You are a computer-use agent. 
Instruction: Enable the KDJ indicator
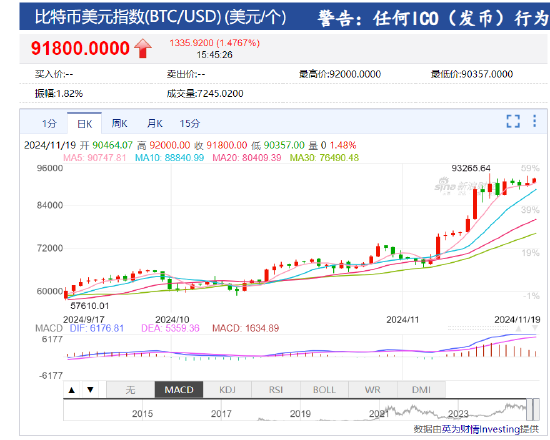pyautogui.click(x=227, y=390)
